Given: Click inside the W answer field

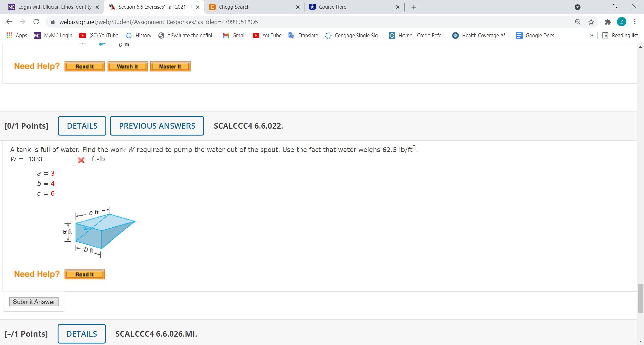Looking at the screenshot, I should point(50,159).
